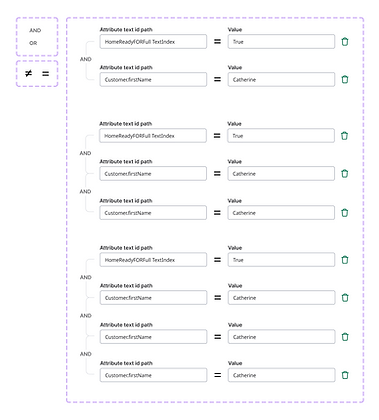
Task: Click equals sign beside first True value
Action: pos(217,42)
